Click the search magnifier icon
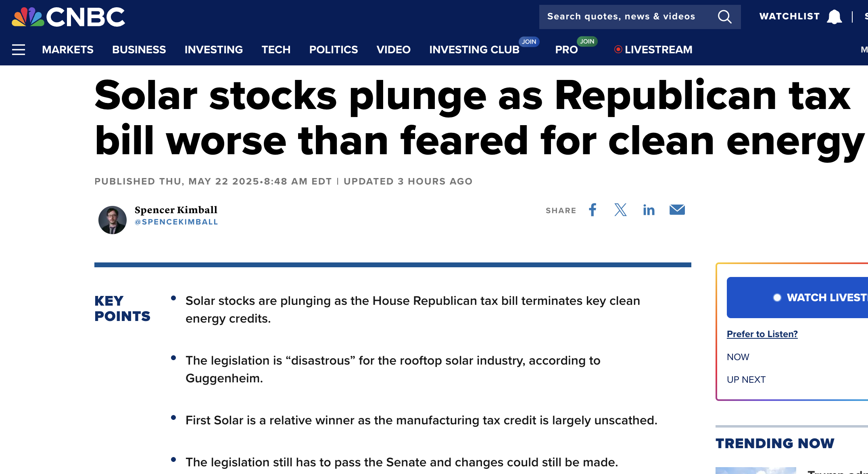 [x=724, y=17]
